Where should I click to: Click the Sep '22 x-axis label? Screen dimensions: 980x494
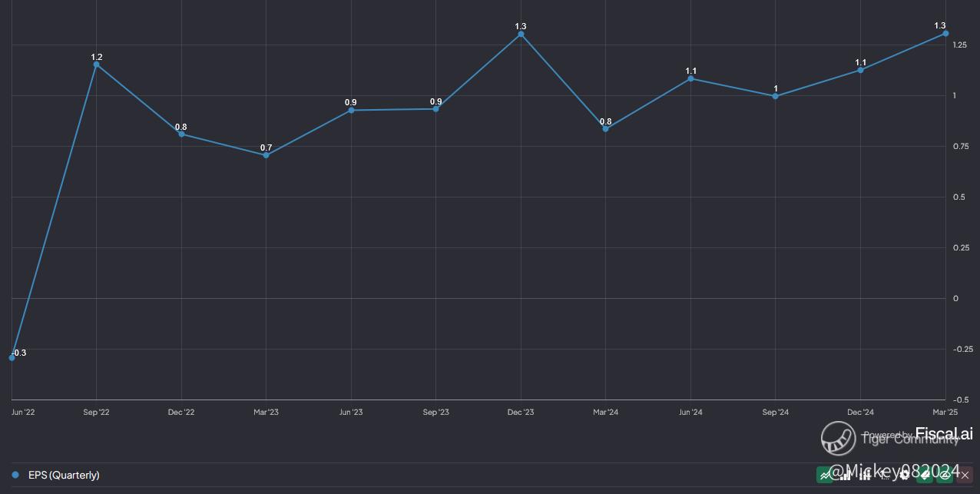pos(96,413)
